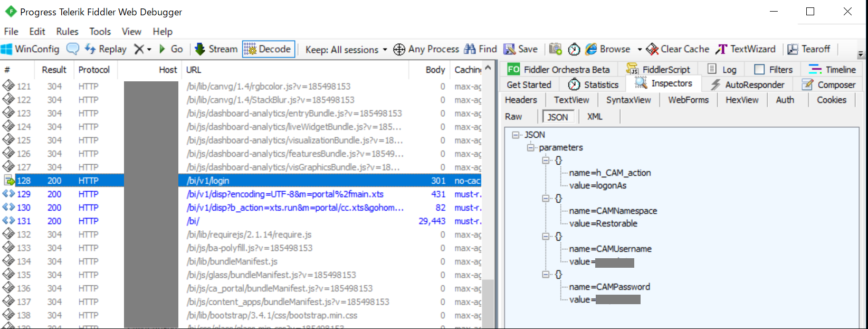Save sessions with the Save button

(520, 49)
